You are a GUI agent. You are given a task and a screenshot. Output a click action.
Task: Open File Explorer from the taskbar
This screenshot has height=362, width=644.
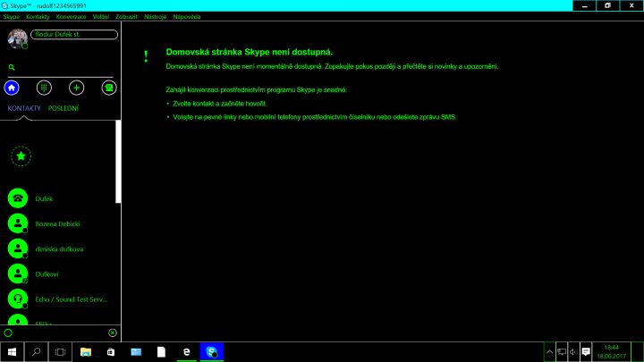pyautogui.click(x=86, y=352)
